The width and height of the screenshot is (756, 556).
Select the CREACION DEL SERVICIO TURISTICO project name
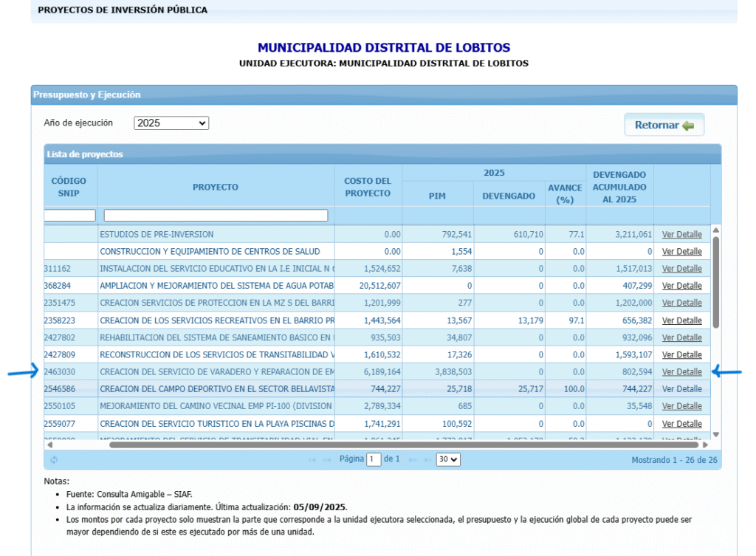point(217,424)
